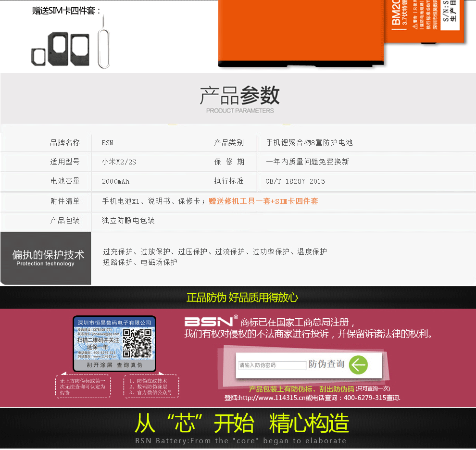Click the 'BSN' brand value
Image resolution: width=476 pixels, height=450 pixels.
tap(107, 143)
